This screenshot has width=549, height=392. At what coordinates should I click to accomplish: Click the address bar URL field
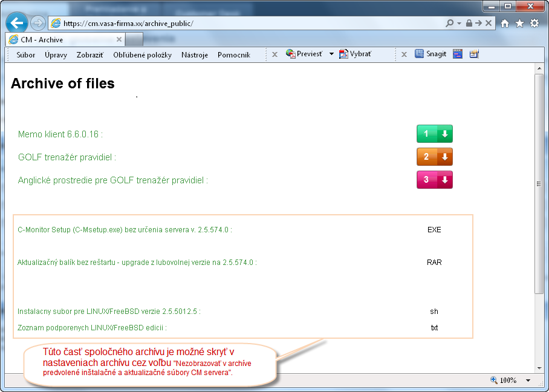pyautogui.click(x=245, y=24)
